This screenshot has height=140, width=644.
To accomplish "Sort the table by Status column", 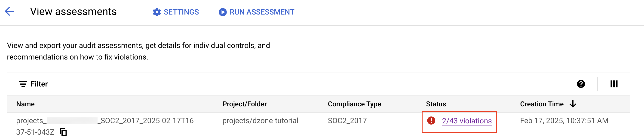I will 436,104.
